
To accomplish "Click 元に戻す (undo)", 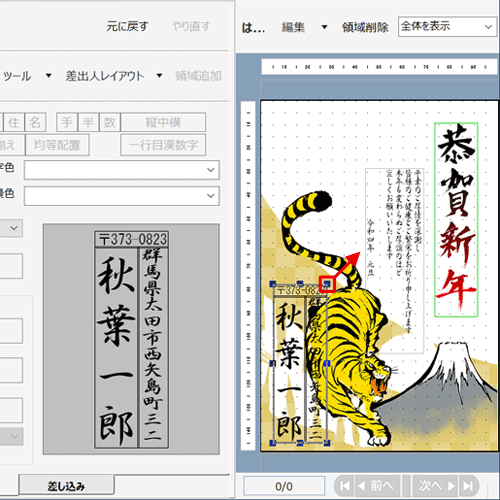I will click(x=127, y=26).
